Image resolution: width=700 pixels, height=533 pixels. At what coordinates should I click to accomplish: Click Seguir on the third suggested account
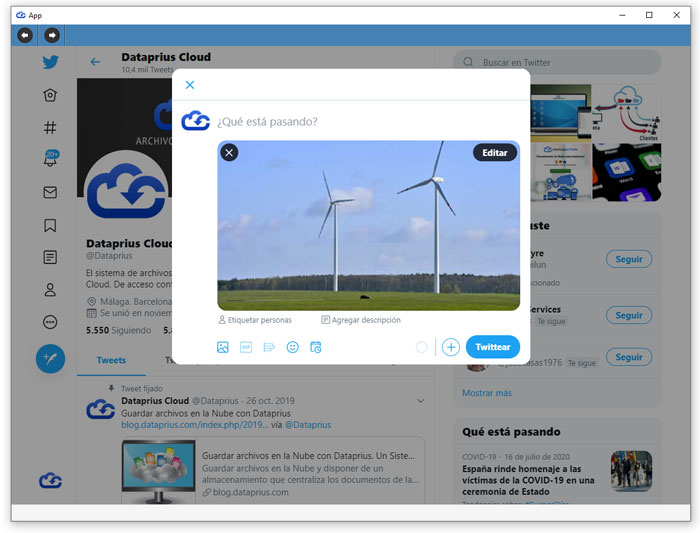click(x=629, y=357)
